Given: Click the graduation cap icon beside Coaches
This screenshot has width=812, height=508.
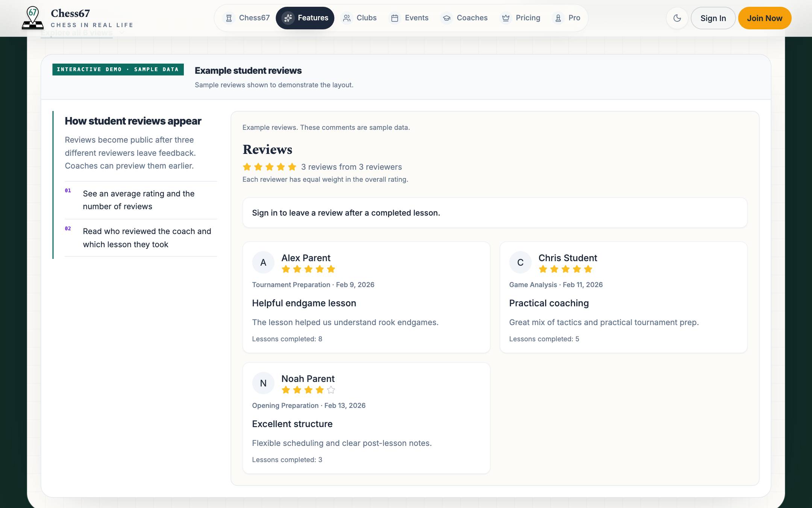Looking at the screenshot, I should point(447,18).
